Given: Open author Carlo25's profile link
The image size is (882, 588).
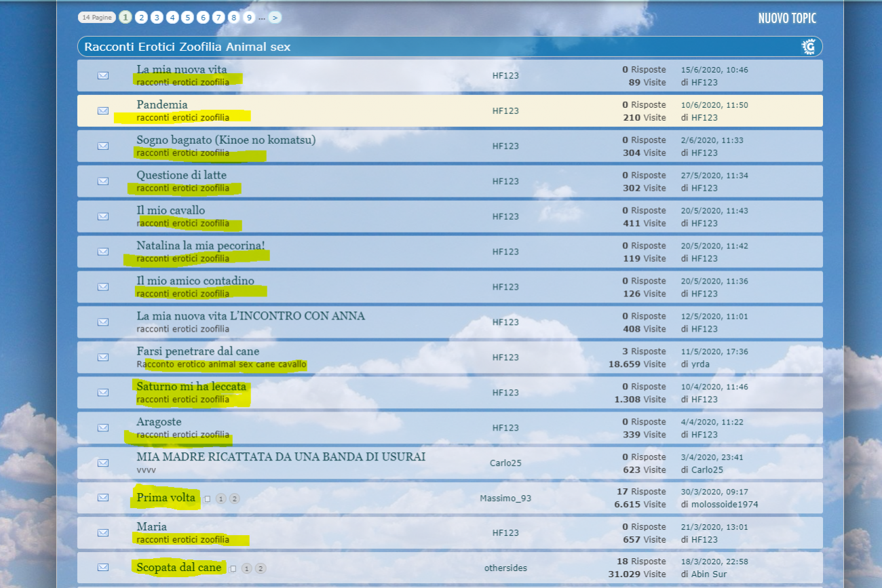Looking at the screenshot, I should 505,463.
